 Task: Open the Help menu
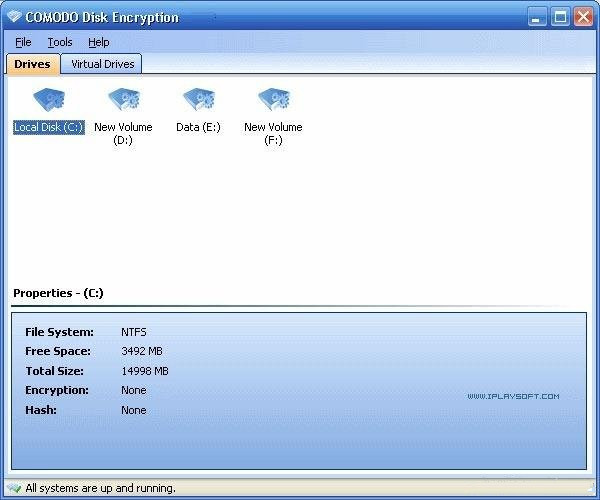(x=99, y=42)
